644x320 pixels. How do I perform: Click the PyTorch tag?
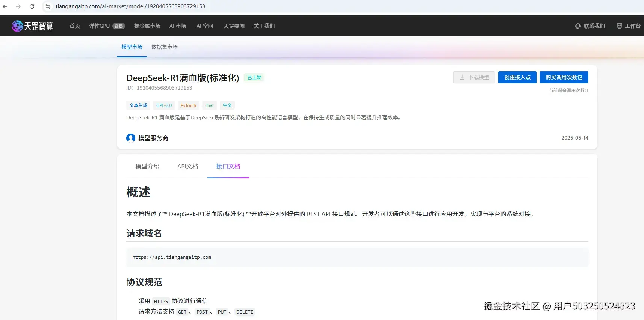pos(188,105)
